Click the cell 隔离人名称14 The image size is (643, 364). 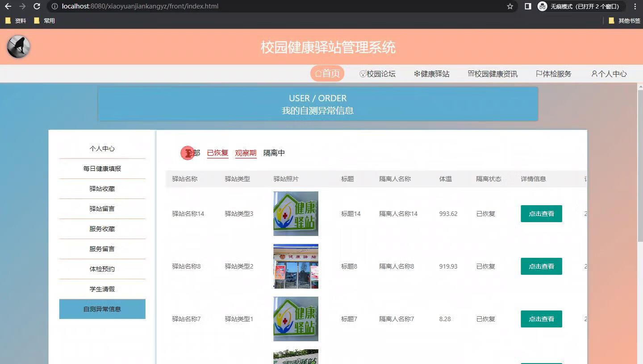point(398,214)
